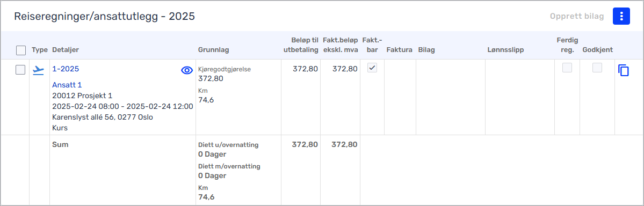The image size is (644, 206).
Task: Click the Detaljer column header
Action: click(66, 50)
